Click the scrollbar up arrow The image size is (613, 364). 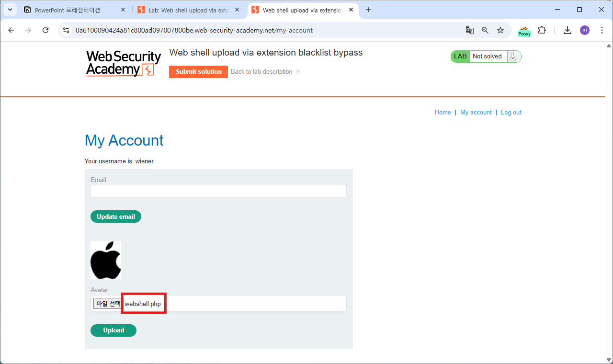coord(609,45)
